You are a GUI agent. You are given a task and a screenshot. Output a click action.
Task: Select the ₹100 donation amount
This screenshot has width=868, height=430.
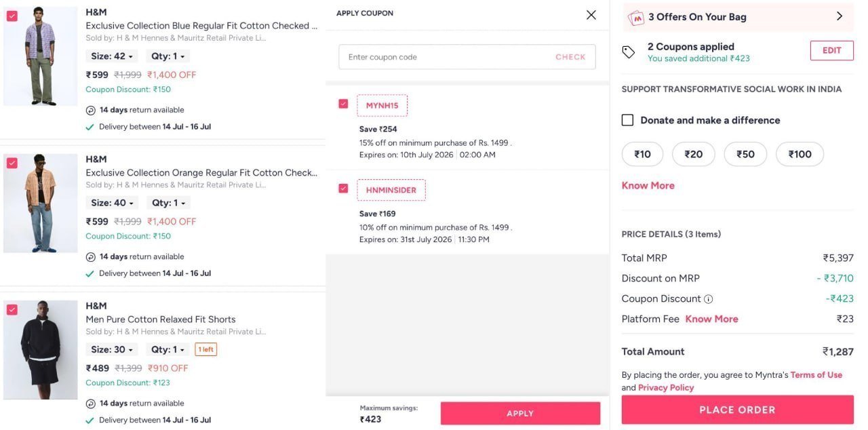tap(800, 154)
